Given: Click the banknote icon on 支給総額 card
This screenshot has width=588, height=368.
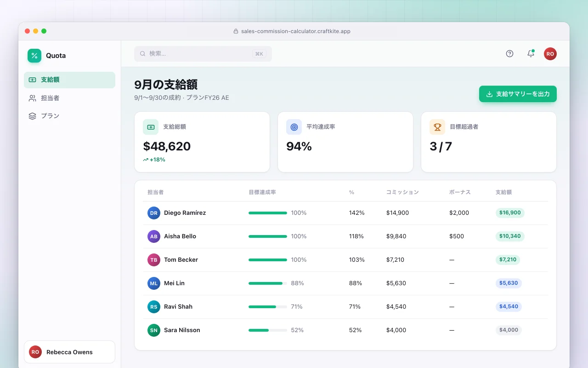Looking at the screenshot, I should click(x=151, y=127).
